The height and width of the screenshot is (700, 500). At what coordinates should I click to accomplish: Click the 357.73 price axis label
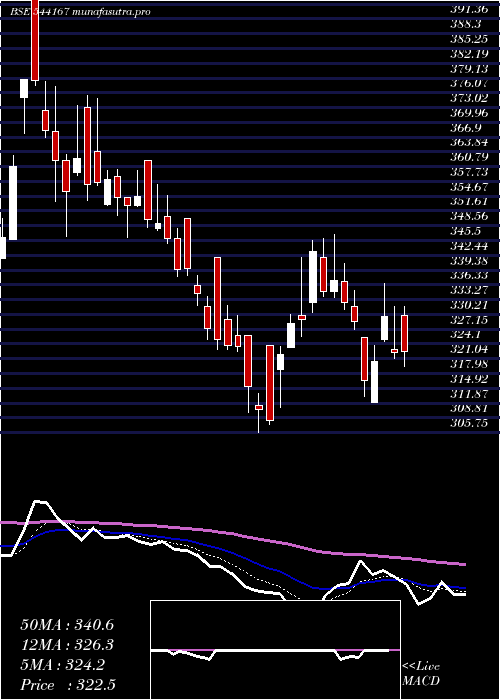[x=469, y=172]
